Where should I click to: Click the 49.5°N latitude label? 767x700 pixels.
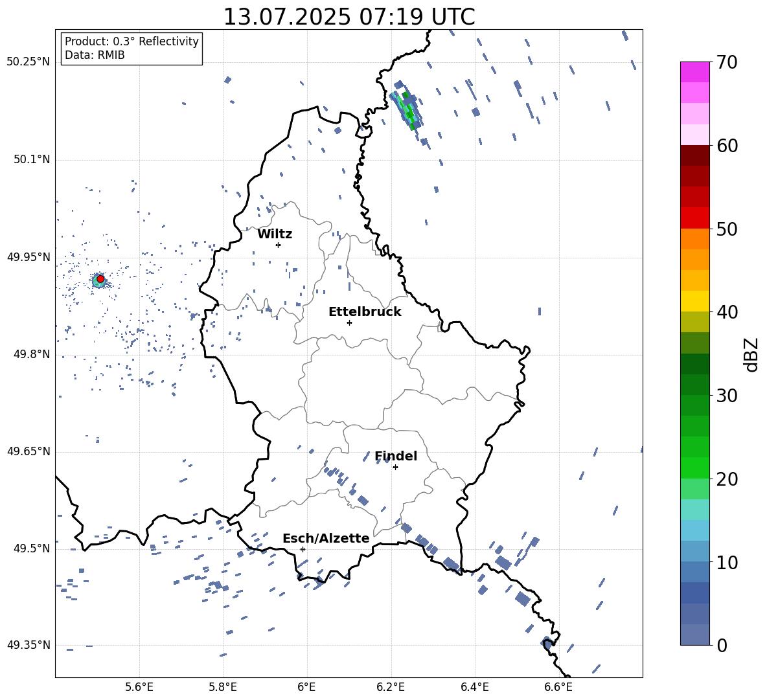(x=32, y=548)
